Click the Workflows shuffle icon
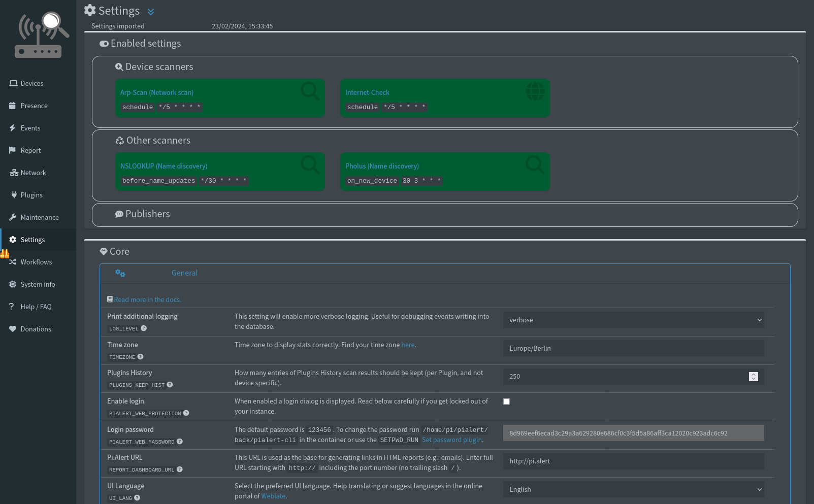 pos(13,262)
